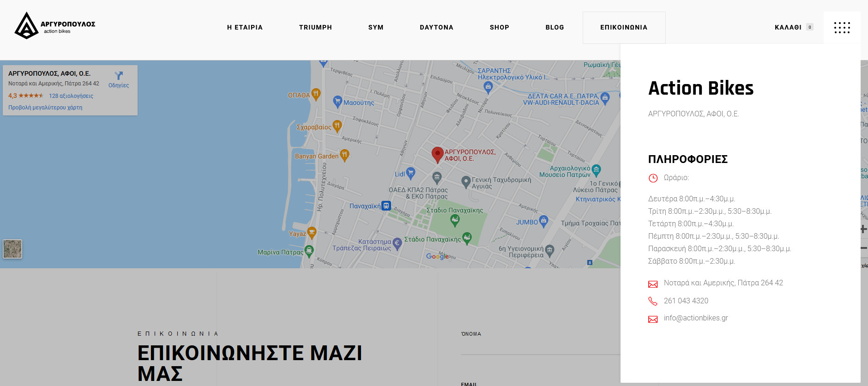Screen dimensions: 868x386
Task: Click the Παναχαϊκή train station marker
Action: tap(386, 206)
